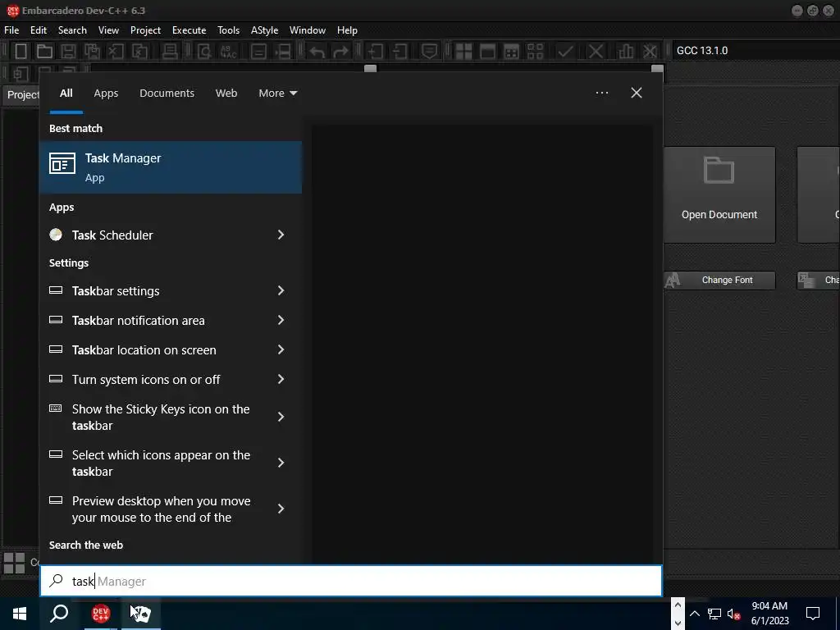This screenshot has width=840, height=630.
Task: Expand Taskbar settings chevron
Action: click(281, 290)
